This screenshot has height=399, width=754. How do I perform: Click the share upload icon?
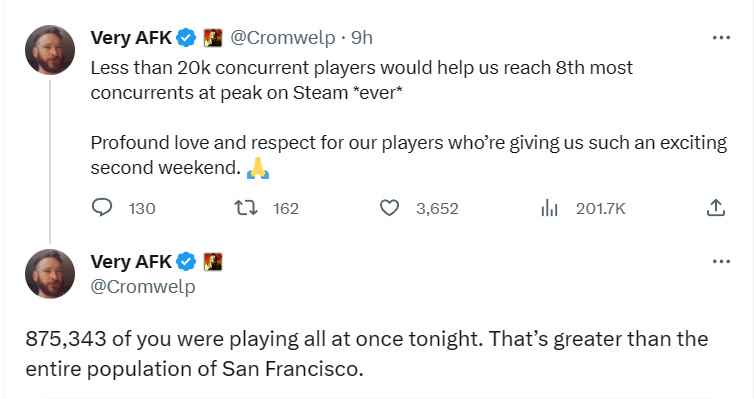[716, 208]
